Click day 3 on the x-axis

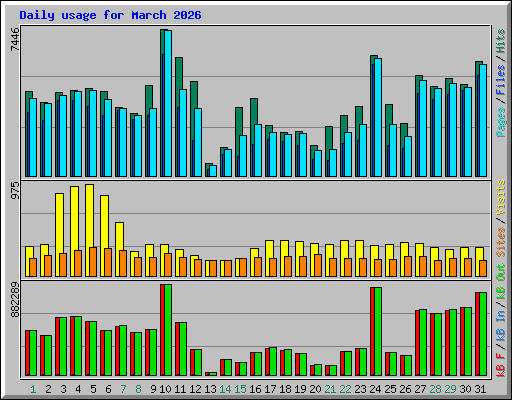point(63,389)
